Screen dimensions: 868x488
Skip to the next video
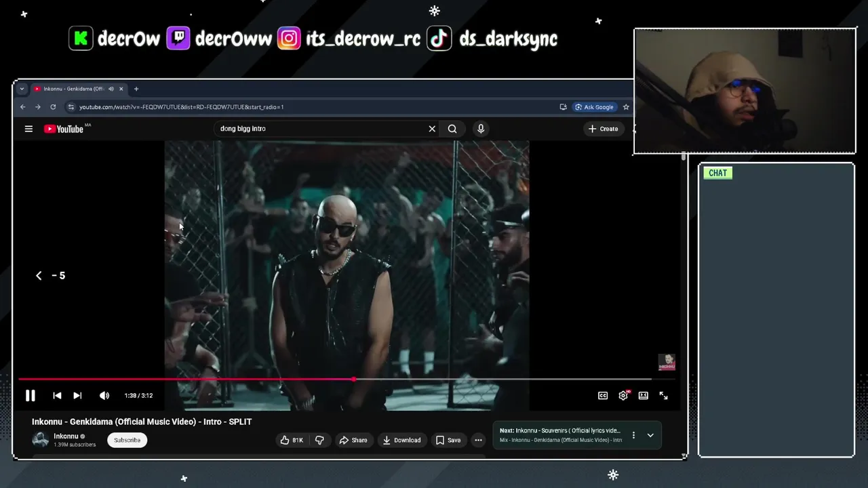77,395
